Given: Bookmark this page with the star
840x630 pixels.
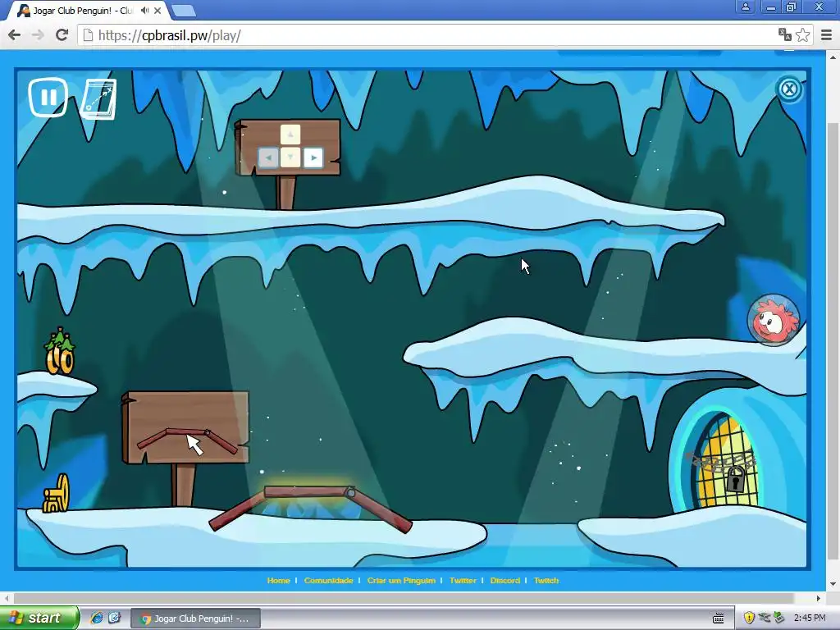Looking at the screenshot, I should coord(802,35).
